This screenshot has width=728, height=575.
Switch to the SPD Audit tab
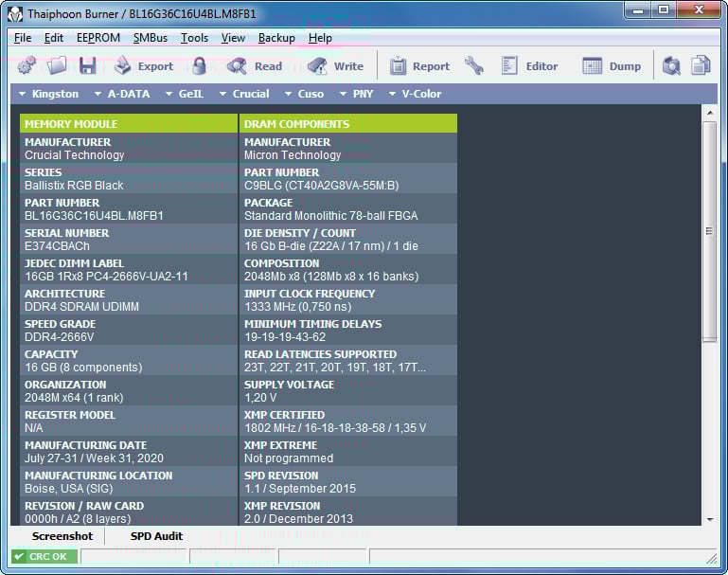pyautogui.click(x=156, y=536)
